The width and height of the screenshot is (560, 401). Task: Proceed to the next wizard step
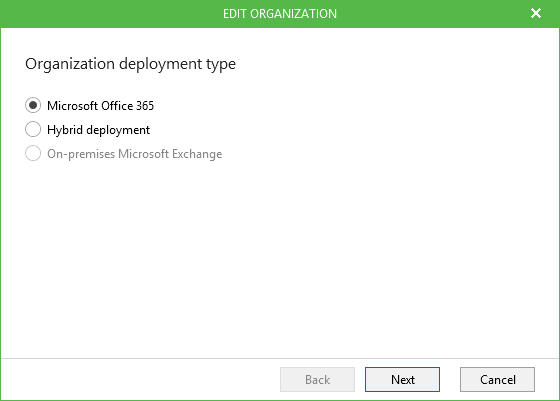point(402,380)
